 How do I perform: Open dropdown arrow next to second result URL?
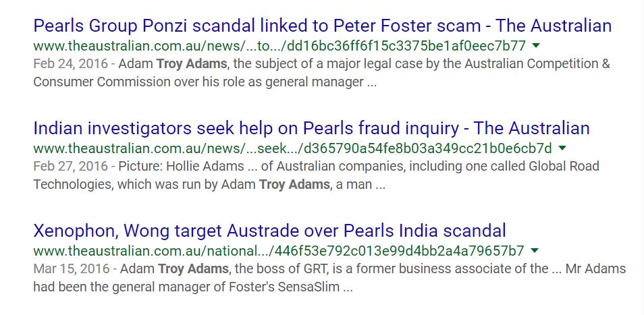click(562, 148)
